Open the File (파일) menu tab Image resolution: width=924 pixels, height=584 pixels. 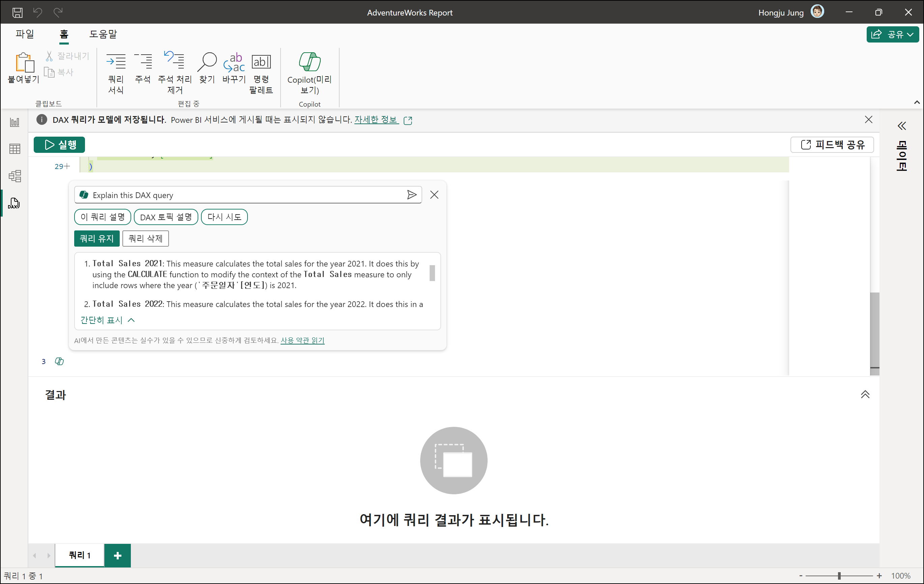[x=25, y=34]
